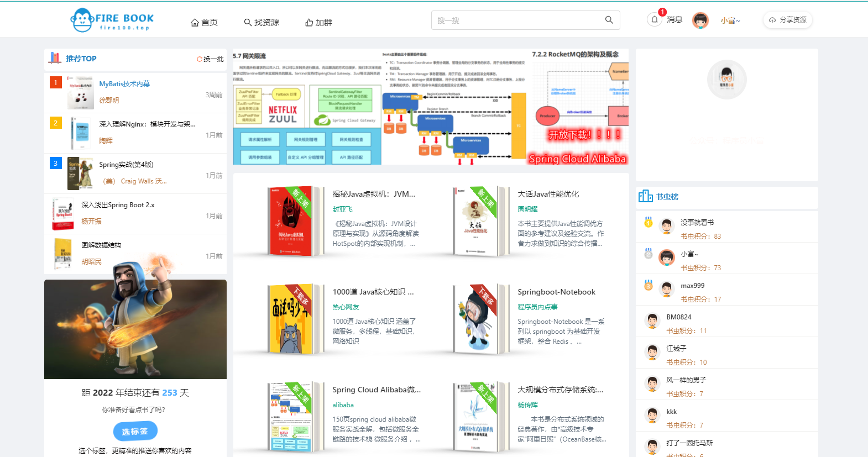Click the wizard game banner image

coord(135,329)
